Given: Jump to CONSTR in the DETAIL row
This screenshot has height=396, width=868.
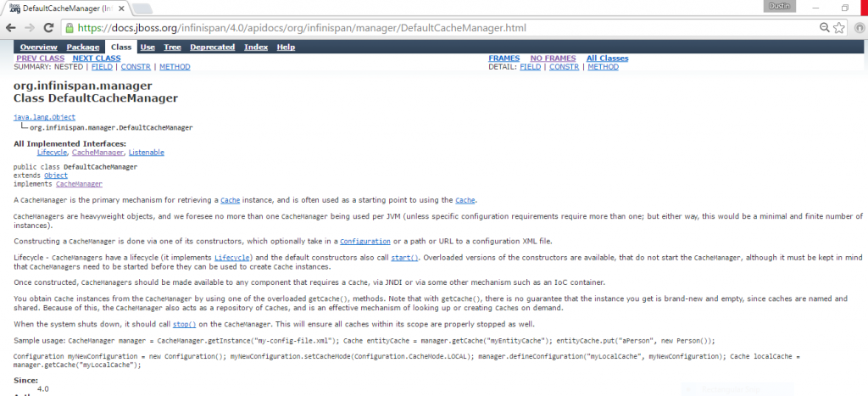Looking at the screenshot, I should pos(564,66).
